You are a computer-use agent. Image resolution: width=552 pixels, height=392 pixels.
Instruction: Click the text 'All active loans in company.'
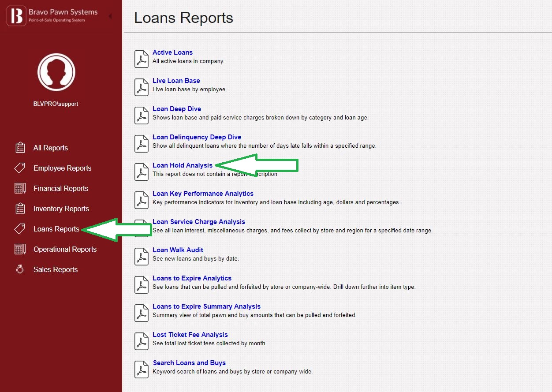coord(188,61)
